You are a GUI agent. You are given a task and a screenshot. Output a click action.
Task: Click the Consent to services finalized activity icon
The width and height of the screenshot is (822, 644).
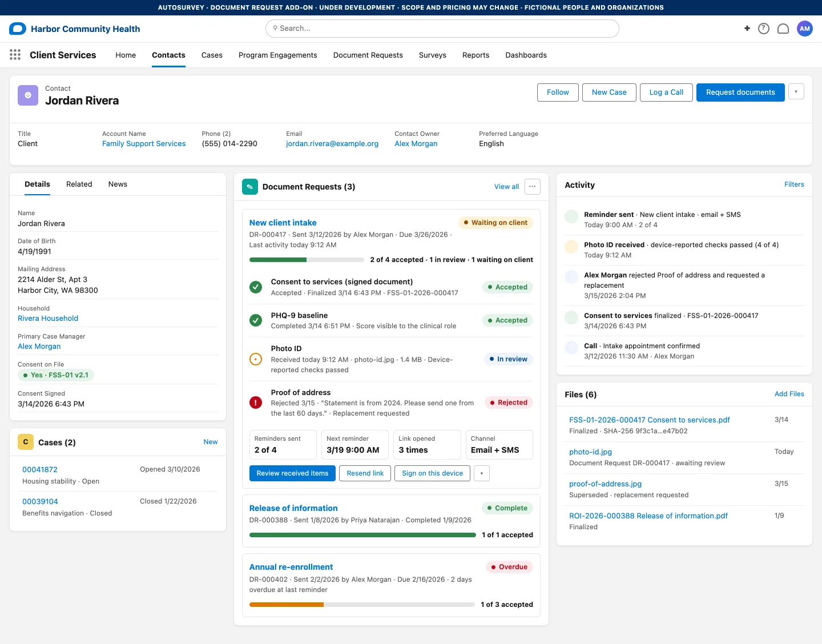pyautogui.click(x=571, y=317)
